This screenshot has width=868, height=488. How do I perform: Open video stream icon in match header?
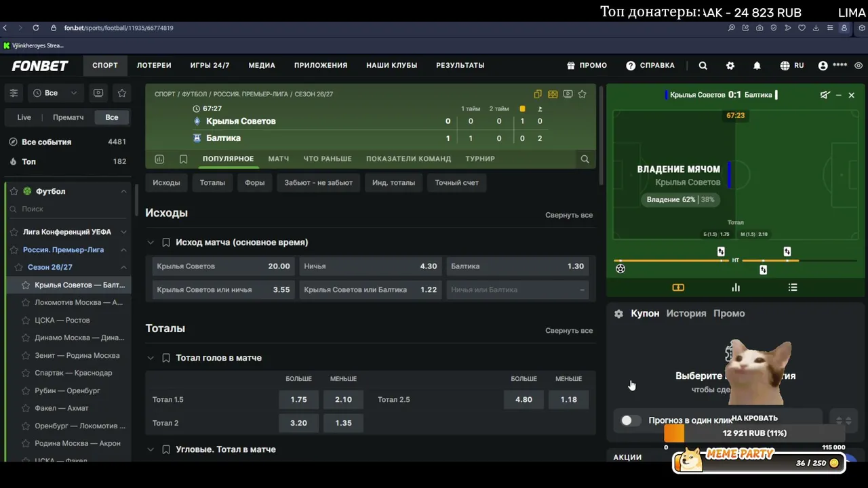point(568,94)
